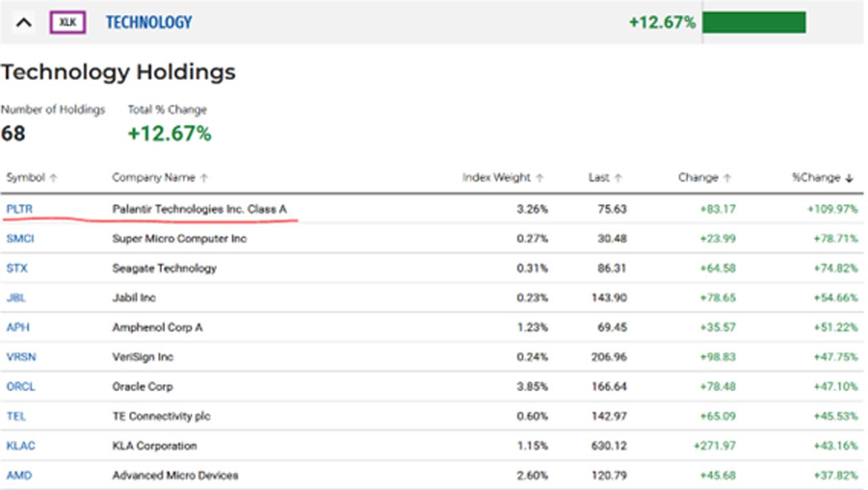Image resolution: width=868 pixels, height=490 pixels.
Task: Click the Number of Holdings value 68
Action: [x=13, y=134]
